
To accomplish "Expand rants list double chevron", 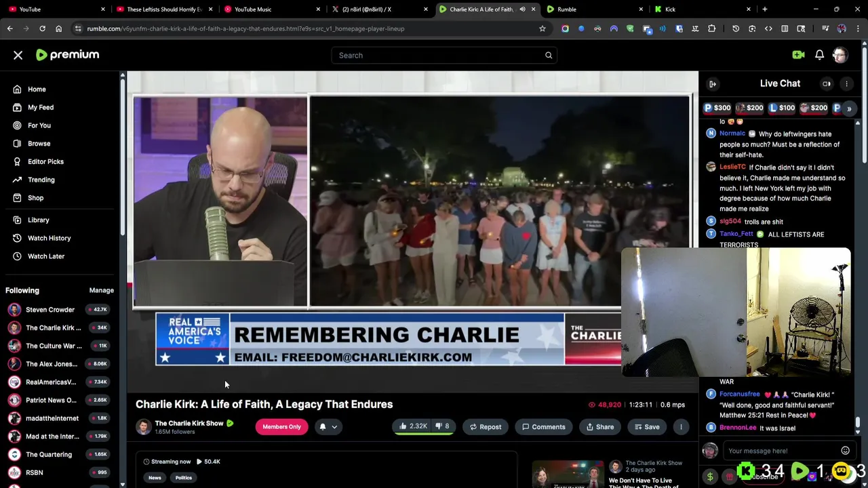I will point(849,108).
